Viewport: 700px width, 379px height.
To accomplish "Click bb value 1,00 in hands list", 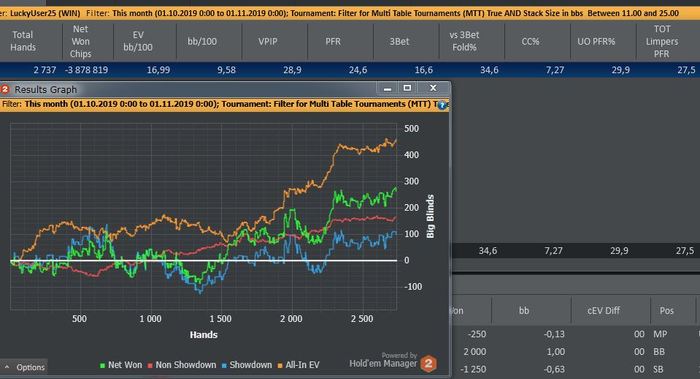I will point(556,352).
